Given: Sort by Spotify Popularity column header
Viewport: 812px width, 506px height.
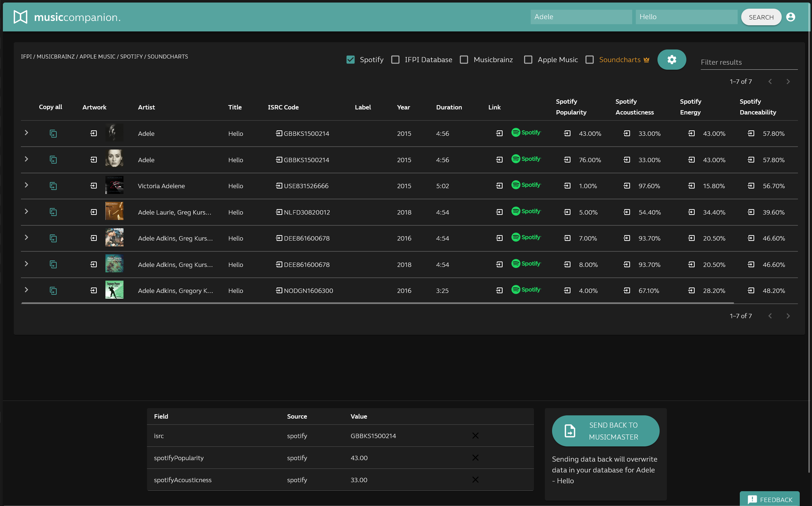Looking at the screenshot, I should pyautogui.click(x=571, y=107).
